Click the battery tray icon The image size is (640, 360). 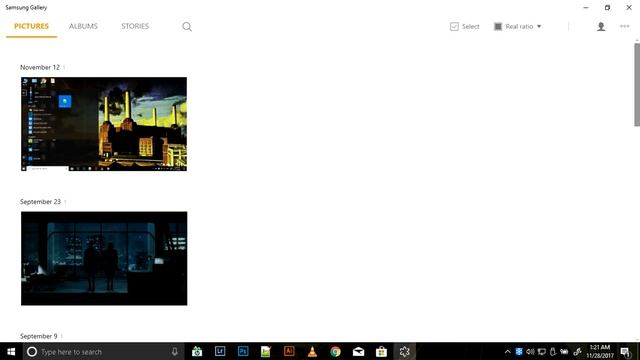[564, 352]
